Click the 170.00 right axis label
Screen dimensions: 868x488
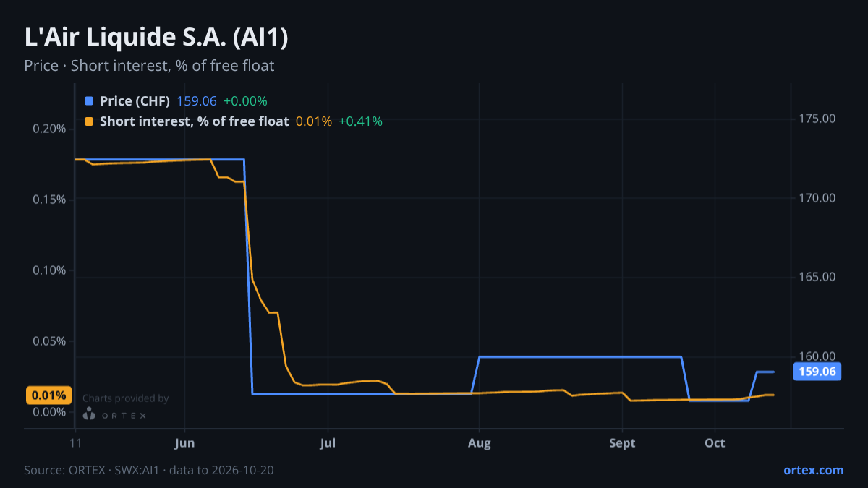(x=817, y=198)
